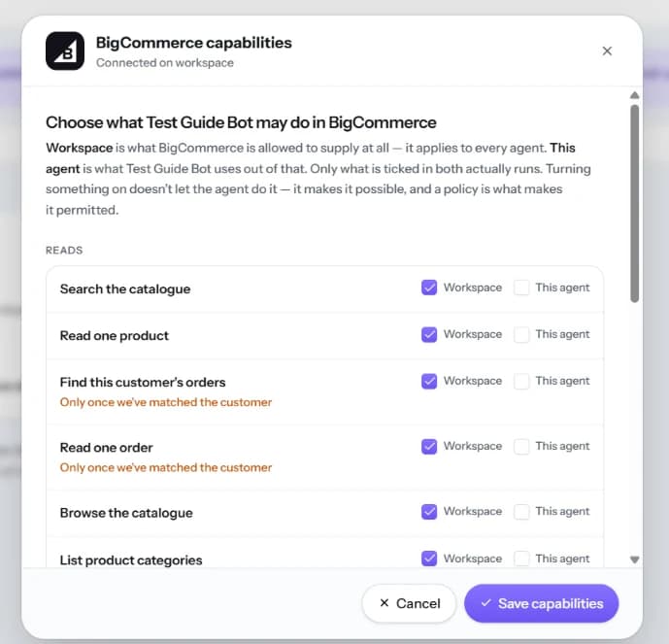
Task: Click the Search the catalogue row label
Action: pyautogui.click(x=125, y=288)
